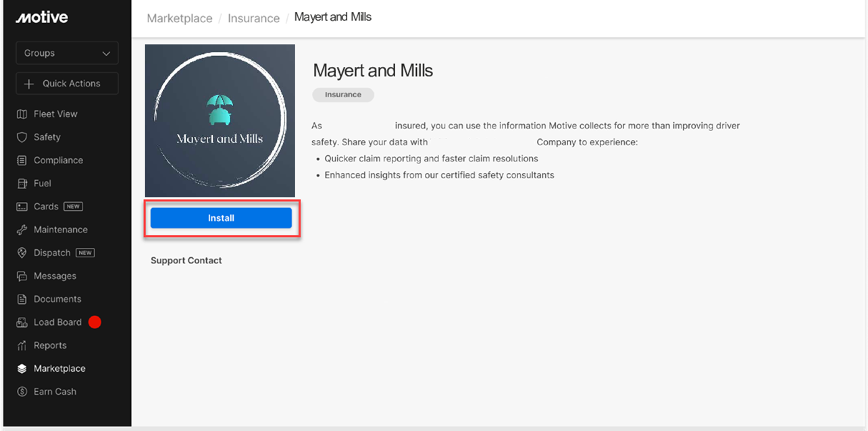The width and height of the screenshot is (868, 431).
Task: Click the Fuel pump icon
Action: [22, 183]
